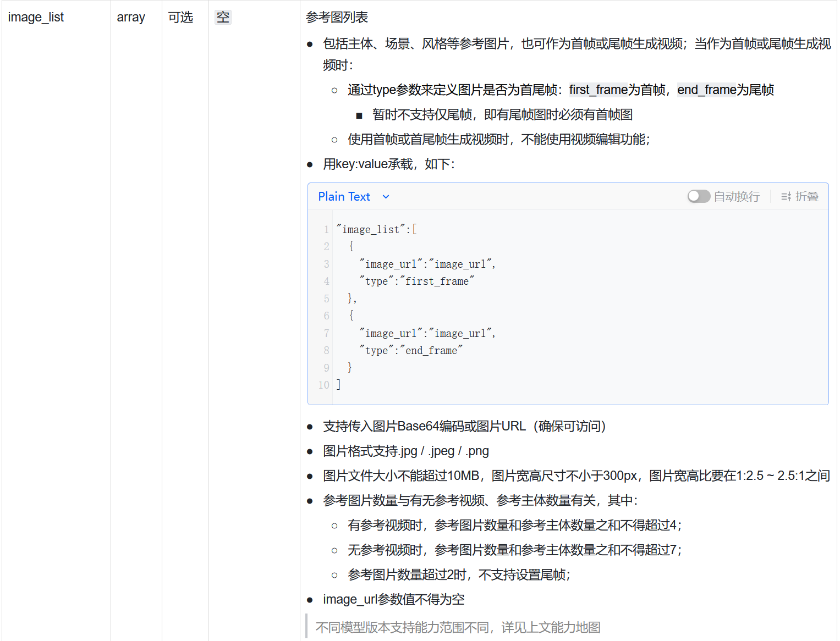This screenshot has width=840, height=641.
Task: Toggle the 自动换行 switch
Action: pos(699,197)
